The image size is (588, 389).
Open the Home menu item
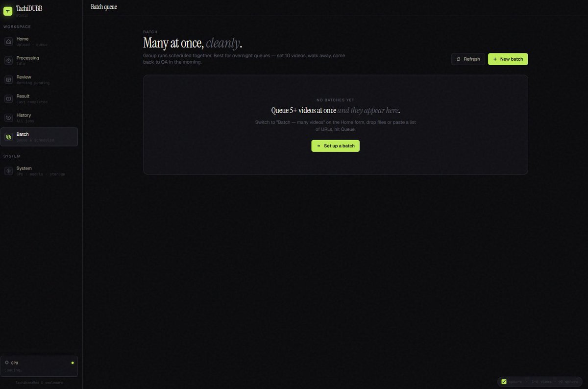click(x=39, y=42)
